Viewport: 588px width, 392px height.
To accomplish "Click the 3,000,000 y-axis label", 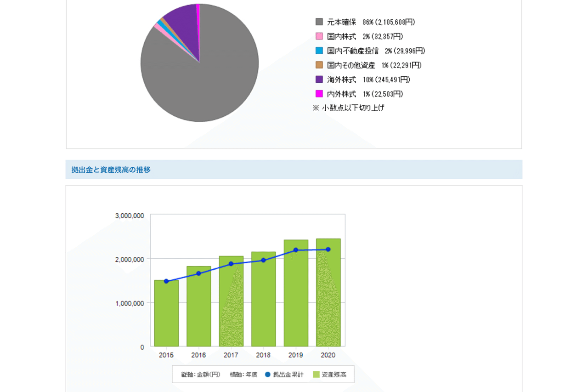I will click(x=129, y=216).
